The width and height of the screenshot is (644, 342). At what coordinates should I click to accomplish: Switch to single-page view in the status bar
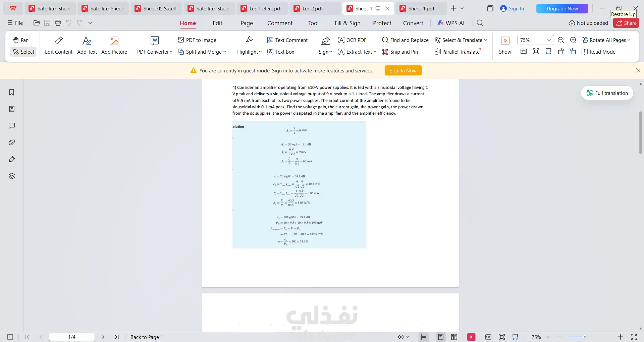tap(441, 337)
